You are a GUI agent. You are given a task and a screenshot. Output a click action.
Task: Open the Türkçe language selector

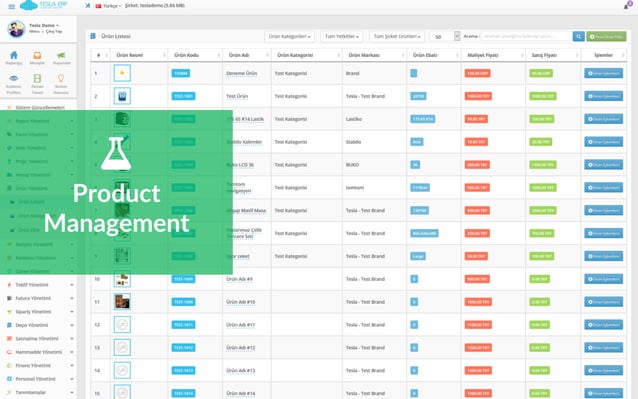pyautogui.click(x=108, y=6)
